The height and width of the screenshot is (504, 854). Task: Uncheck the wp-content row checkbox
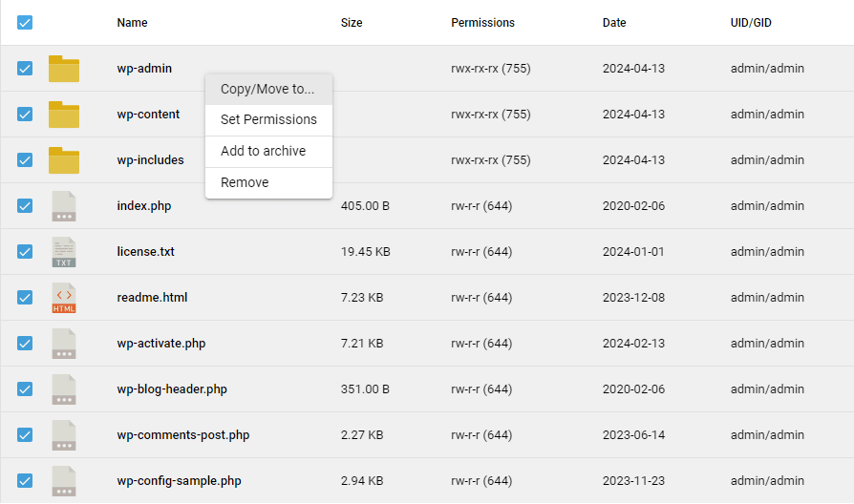(25, 114)
